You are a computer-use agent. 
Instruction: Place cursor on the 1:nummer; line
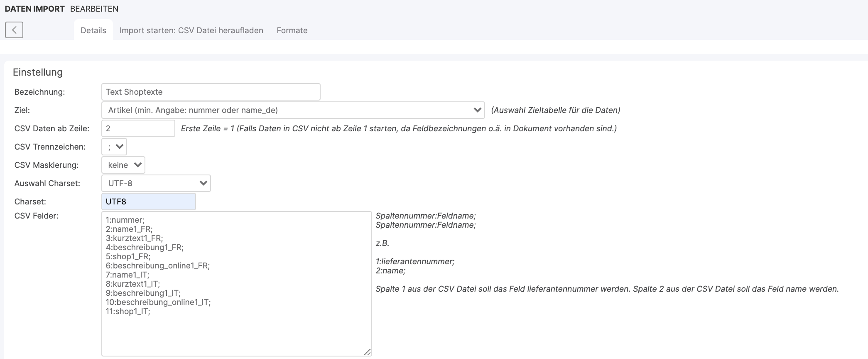click(125, 220)
